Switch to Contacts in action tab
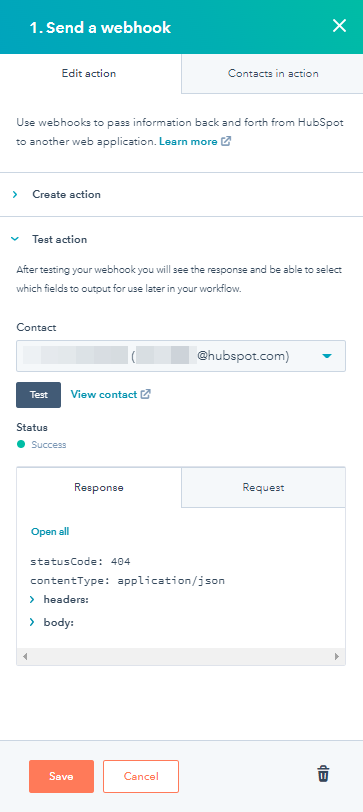The image size is (363, 812). click(272, 74)
